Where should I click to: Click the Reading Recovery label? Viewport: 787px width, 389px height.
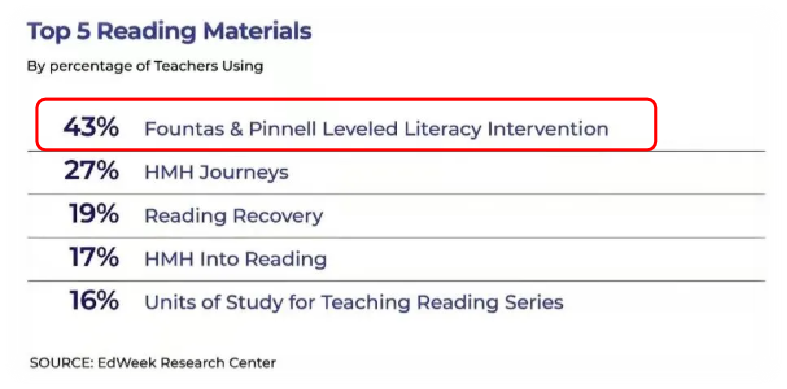coord(233,216)
